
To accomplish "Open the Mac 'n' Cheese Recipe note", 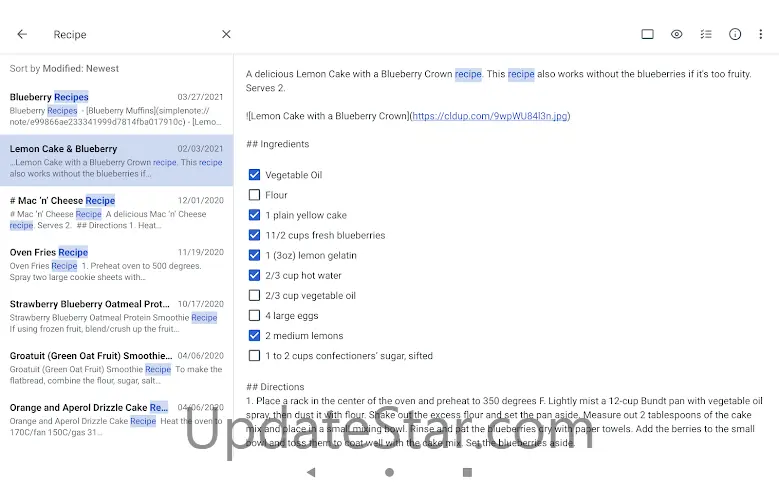I will [116, 212].
